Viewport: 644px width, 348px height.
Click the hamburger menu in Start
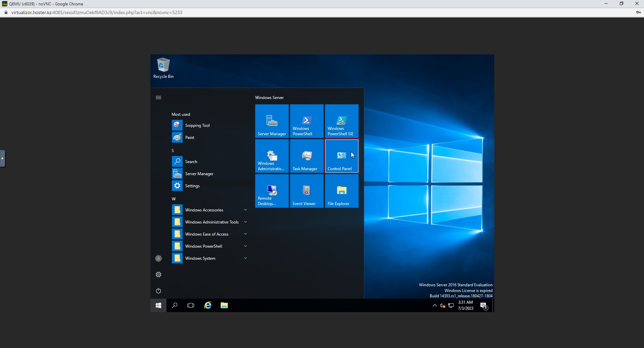158,97
